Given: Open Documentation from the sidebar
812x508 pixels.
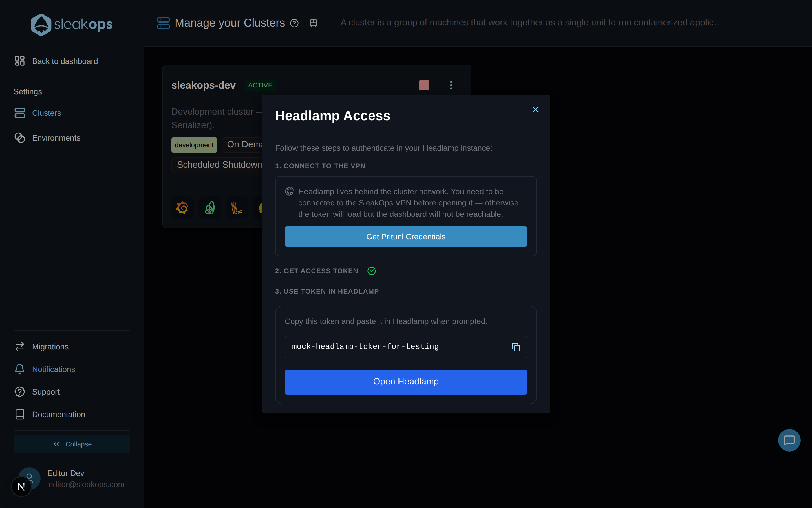Looking at the screenshot, I should (x=50, y=414).
